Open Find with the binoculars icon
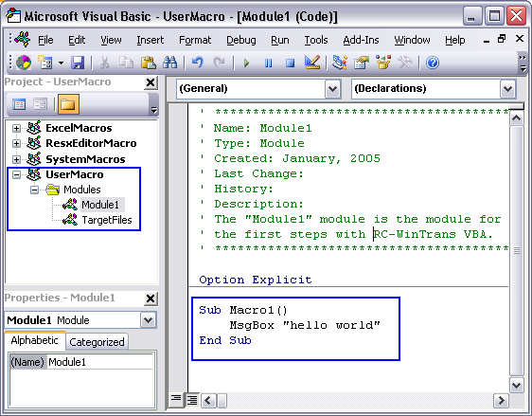 pyautogui.click(x=169, y=63)
